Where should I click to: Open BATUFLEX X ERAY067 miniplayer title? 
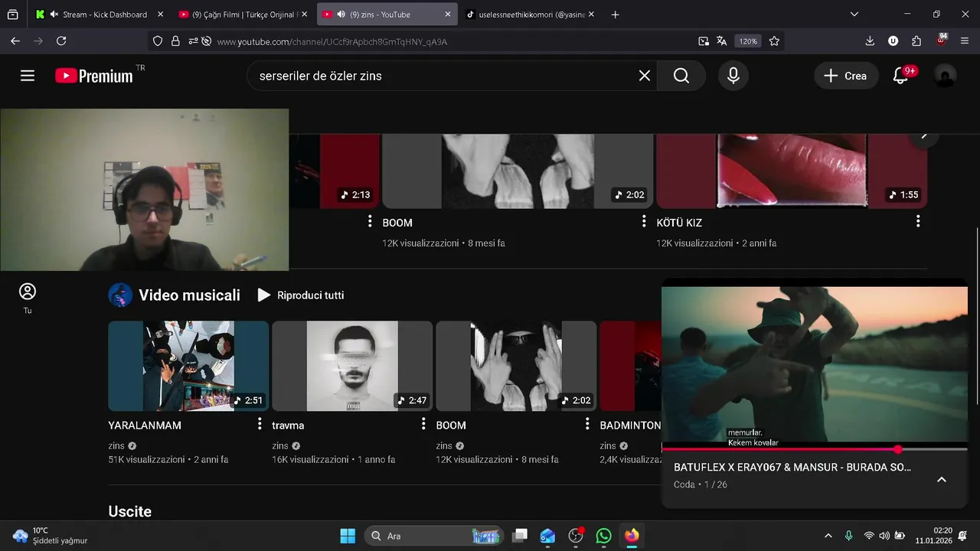point(792,467)
